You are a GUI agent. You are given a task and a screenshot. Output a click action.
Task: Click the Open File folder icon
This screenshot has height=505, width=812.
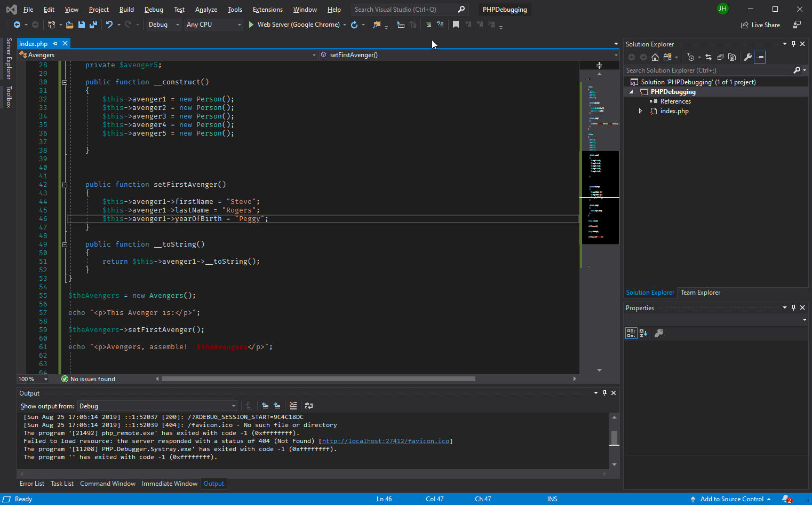coord(70,25)
